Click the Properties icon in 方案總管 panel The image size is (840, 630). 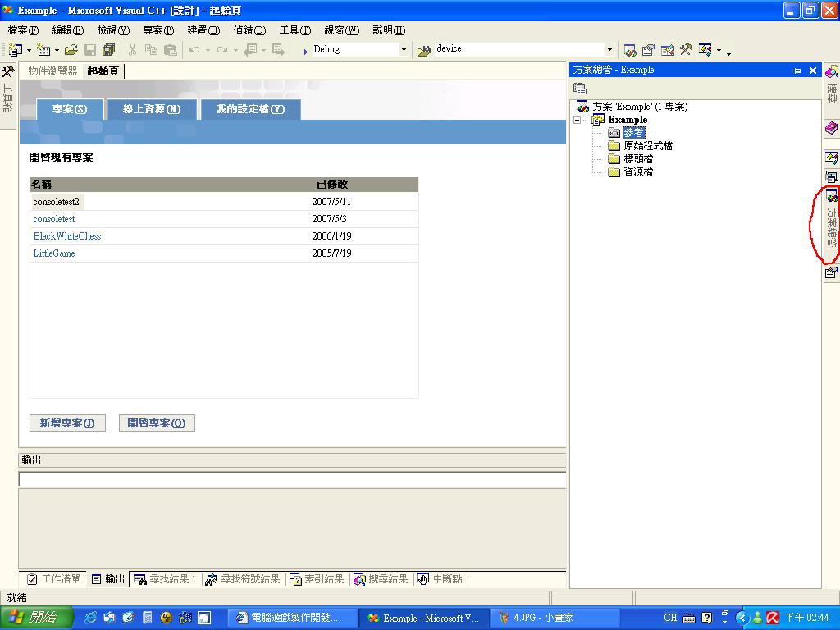580,89
